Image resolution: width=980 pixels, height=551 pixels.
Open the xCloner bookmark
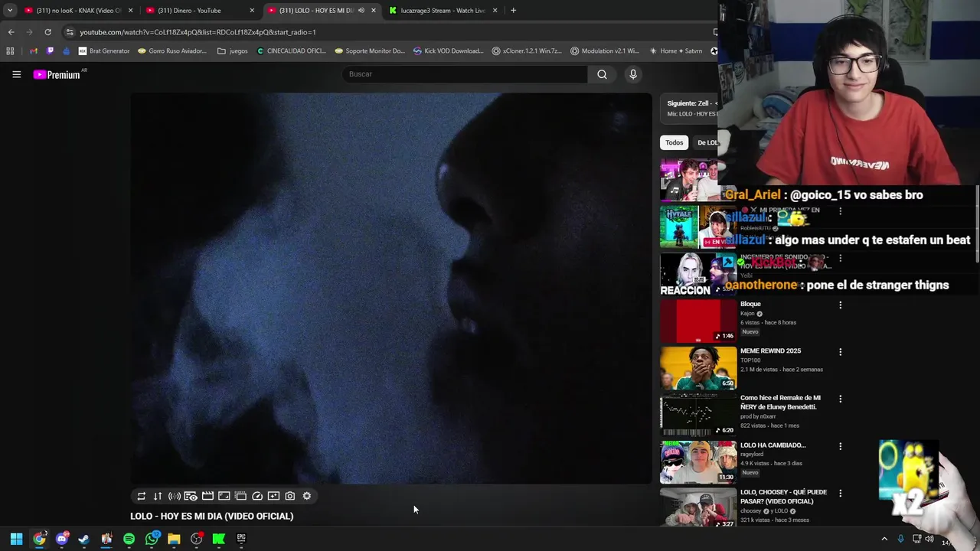[527, 51]
